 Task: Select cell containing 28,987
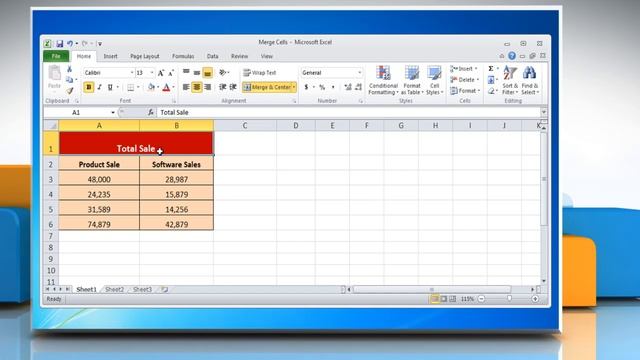(176, 179)
